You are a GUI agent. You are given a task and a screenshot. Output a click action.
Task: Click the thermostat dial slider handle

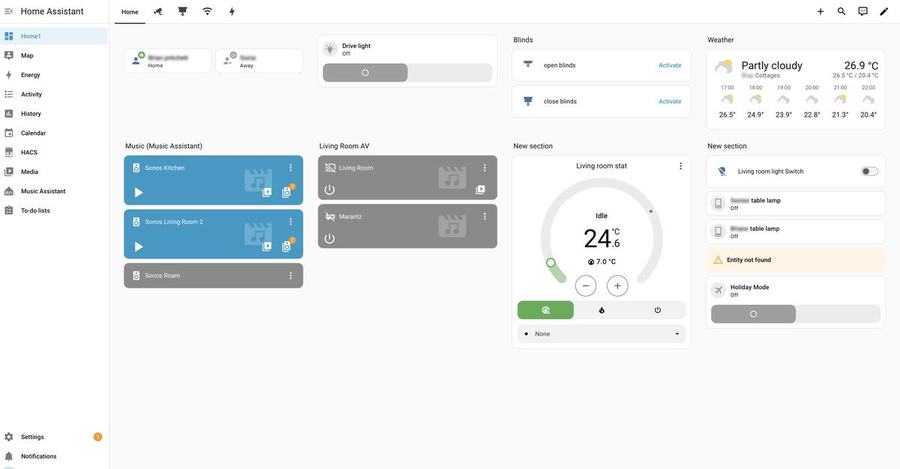(550, 262)
